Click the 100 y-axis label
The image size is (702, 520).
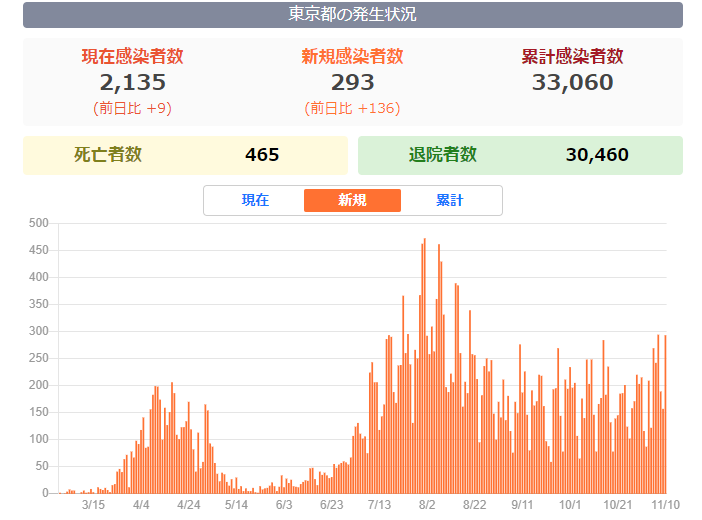(39, 439)
